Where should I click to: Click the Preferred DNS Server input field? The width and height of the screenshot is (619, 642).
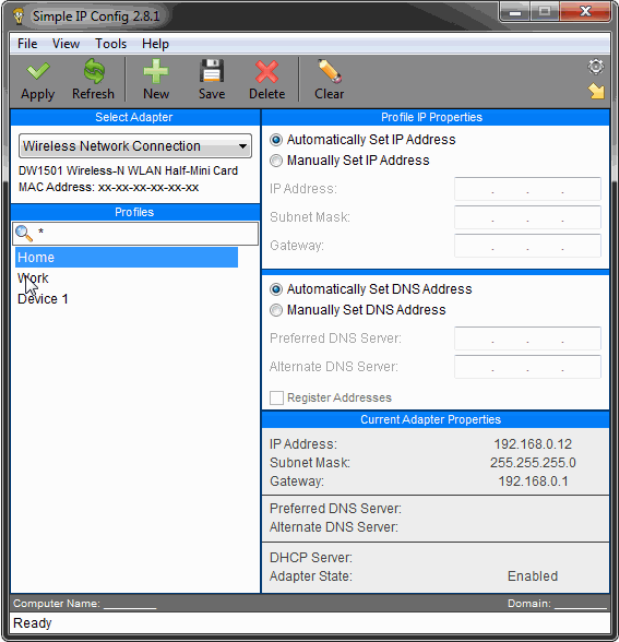pos(527,338)
